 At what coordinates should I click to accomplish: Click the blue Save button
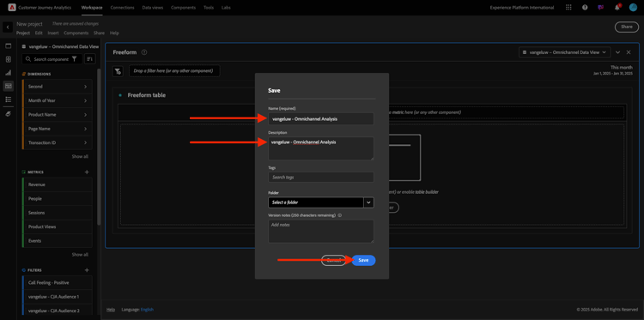pyautogui.click(x=363, y=260)
